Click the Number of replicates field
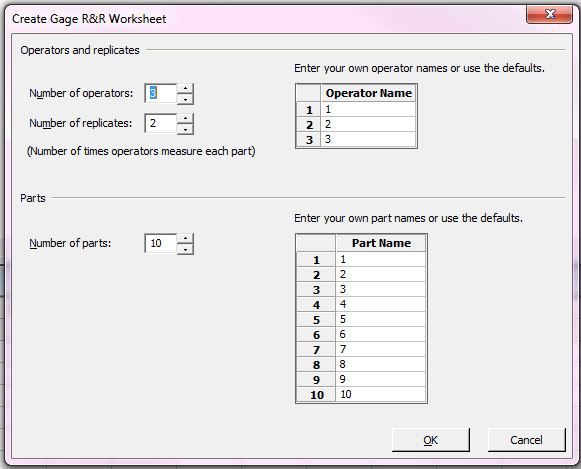Screen dimensions: 581x469 161,123
